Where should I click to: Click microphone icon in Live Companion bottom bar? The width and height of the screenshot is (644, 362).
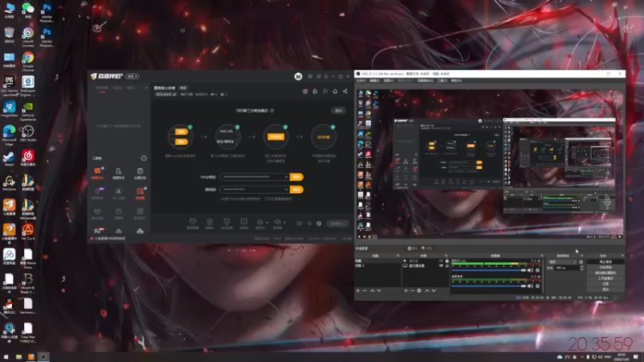coord(259,222)
